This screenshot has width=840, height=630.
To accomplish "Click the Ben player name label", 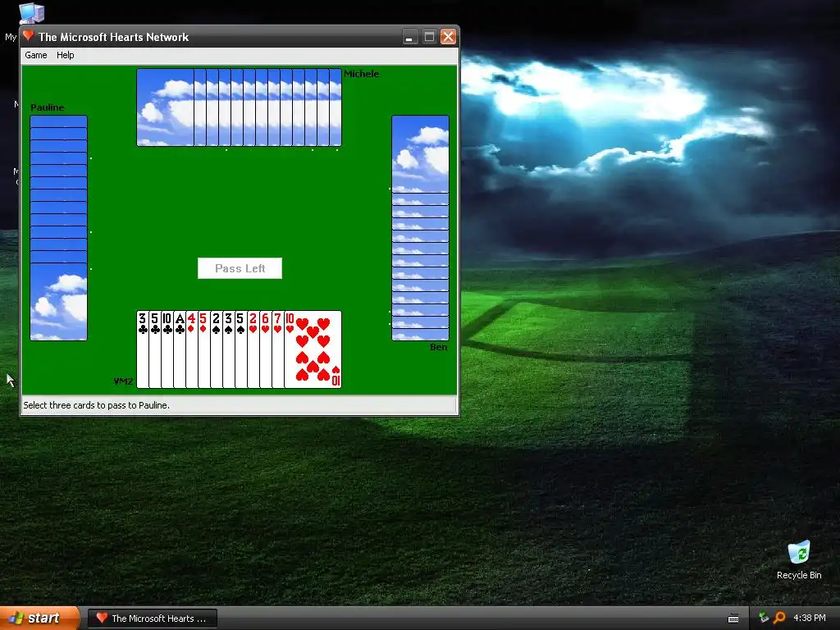I will pyautogui.click(x=439, y=347).
